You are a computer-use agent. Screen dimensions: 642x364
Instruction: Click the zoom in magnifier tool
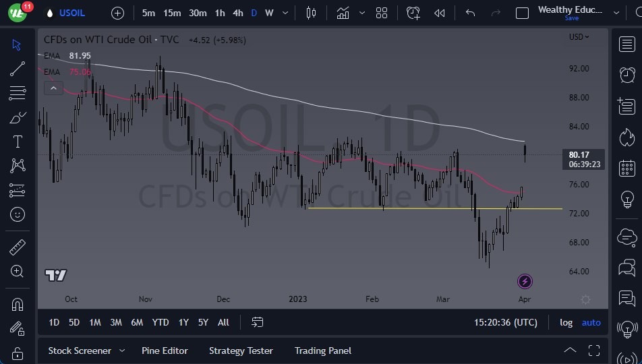pyautogui.click(x=18, y=271)
